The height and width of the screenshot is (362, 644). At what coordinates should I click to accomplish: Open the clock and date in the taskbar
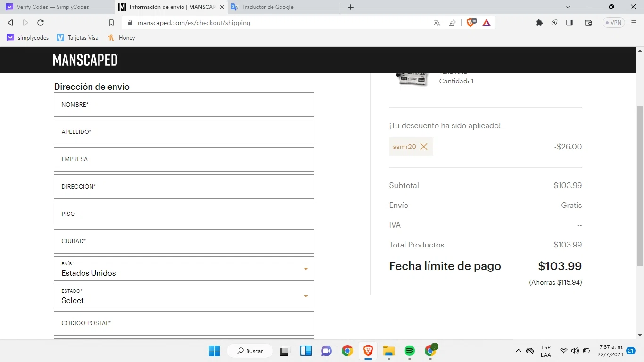click(611, 351)
